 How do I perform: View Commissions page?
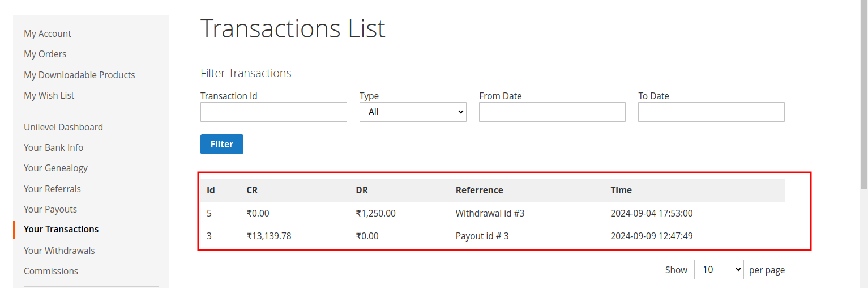[51, 271]
